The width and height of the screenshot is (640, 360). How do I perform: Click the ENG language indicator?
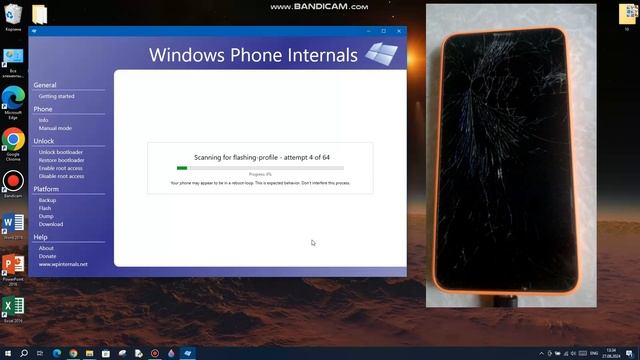(x=594, y=353)
